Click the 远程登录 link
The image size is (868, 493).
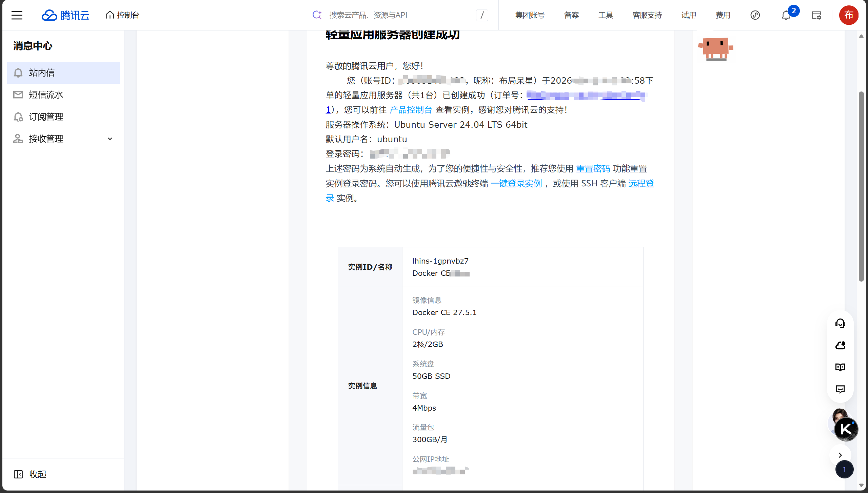tap(641, 184)
